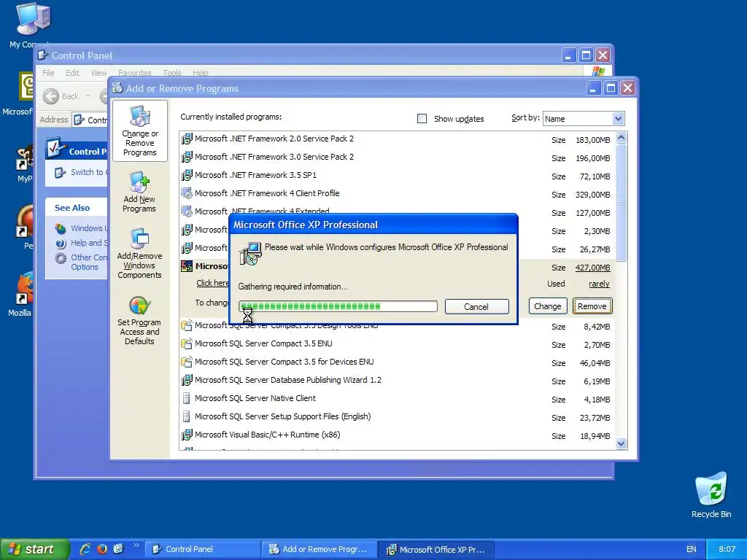Viewport: 747px width, 560px height.
Task: Click Back button in Control Panel window
Action: (x=62, y=96)
